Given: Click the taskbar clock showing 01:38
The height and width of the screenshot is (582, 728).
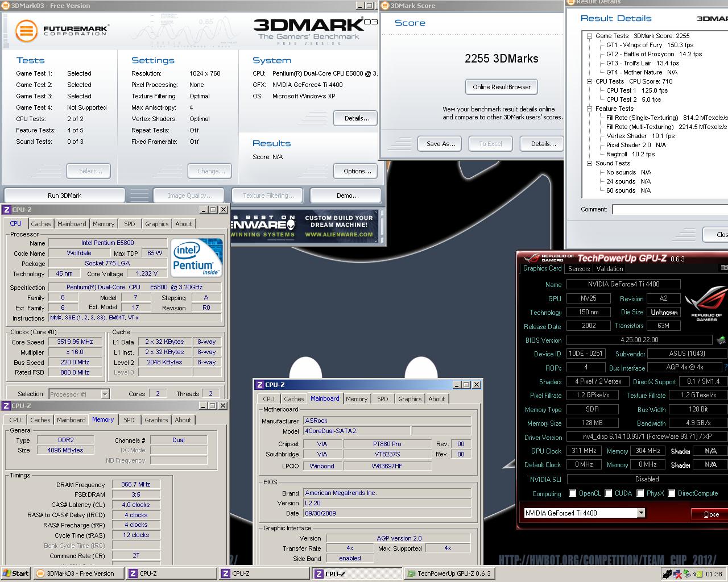Looking at the screenshot, I should point(713,574).
